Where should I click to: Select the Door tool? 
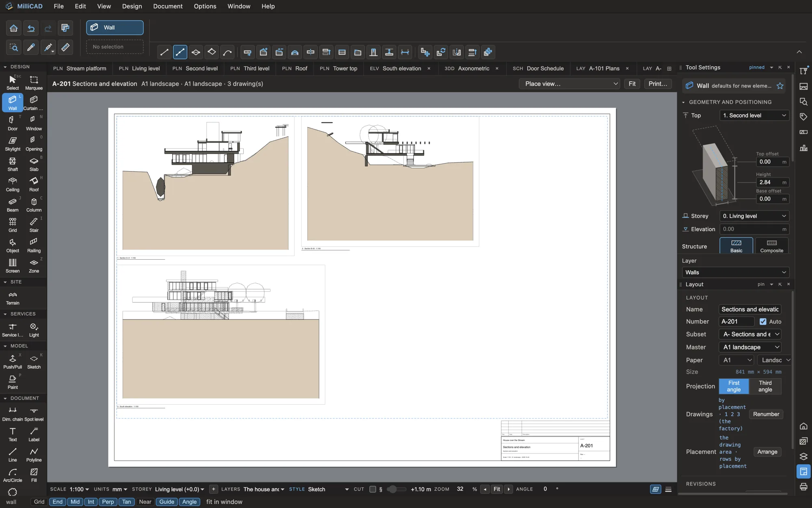[x=13, y=123]
